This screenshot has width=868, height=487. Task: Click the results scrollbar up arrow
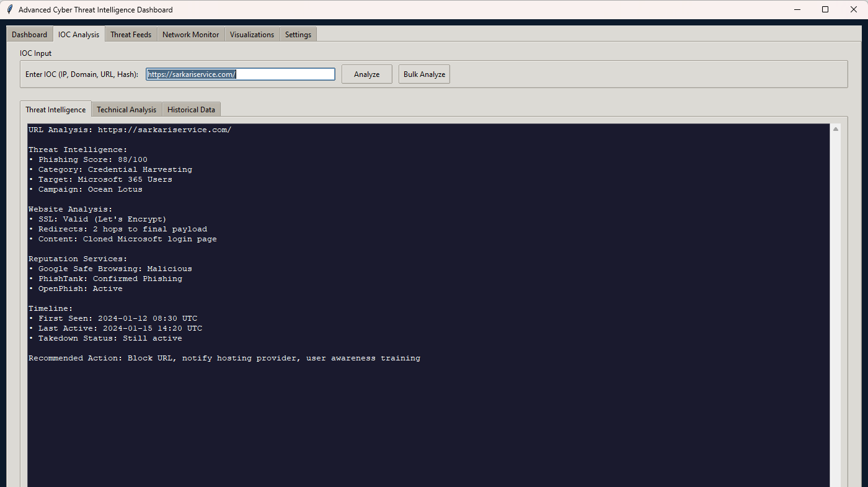pos(836,130)
